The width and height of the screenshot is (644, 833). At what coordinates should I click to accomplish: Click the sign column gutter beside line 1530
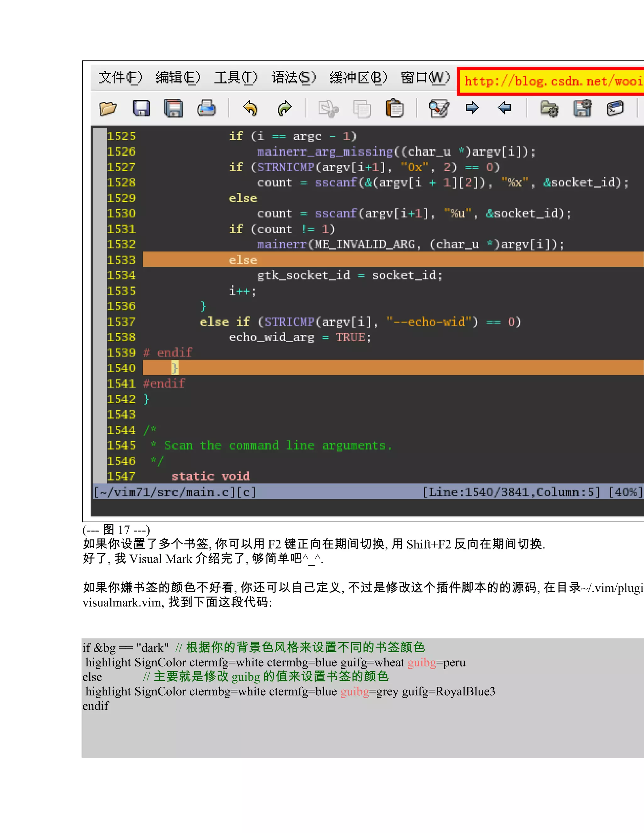click(x=100, y=213)
